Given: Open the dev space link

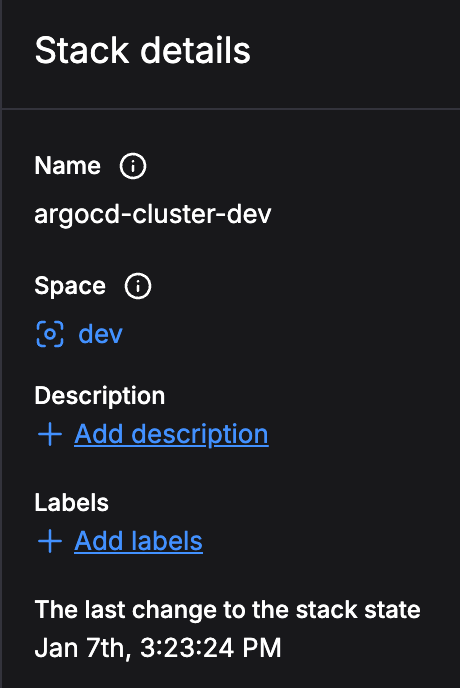Looking at the screenshot, I should [x=100, y=334].
